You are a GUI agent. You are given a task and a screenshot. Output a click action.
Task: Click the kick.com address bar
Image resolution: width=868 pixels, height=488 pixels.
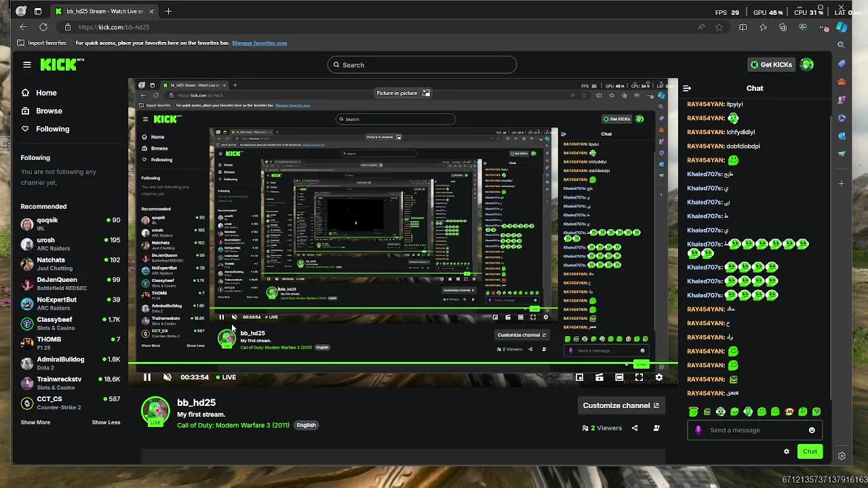(380, 27)
